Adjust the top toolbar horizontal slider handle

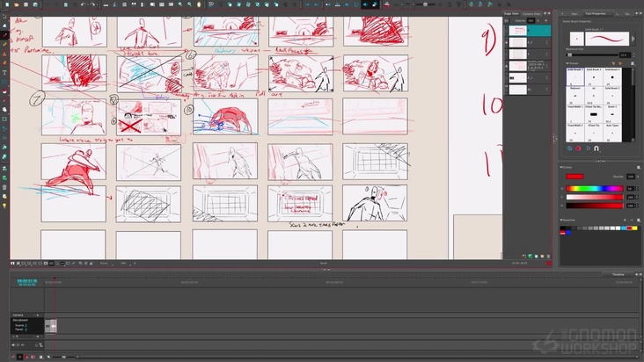(425, 4)
